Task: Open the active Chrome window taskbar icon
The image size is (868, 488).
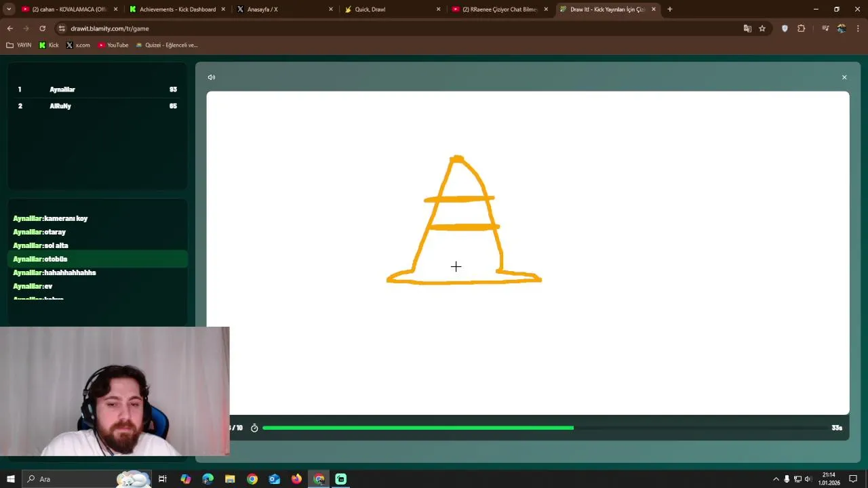Action: (319, 479)
